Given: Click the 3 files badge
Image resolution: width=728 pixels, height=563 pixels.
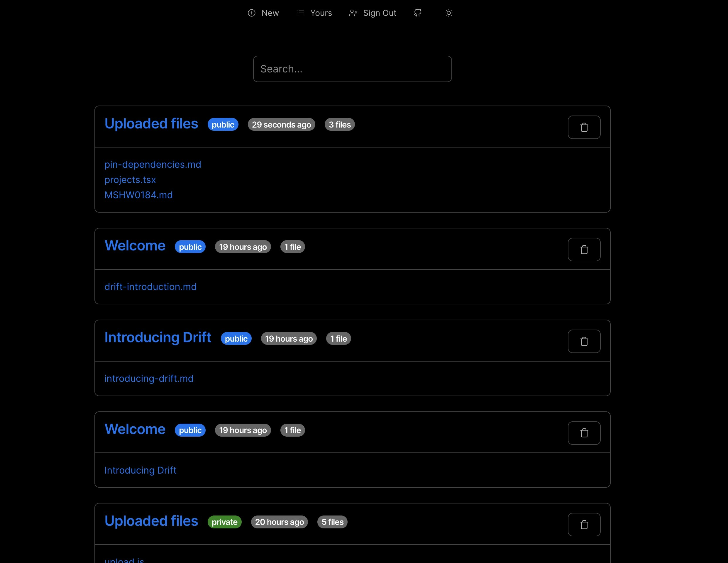Looking at the screenshot, I should tap(339, 125).
